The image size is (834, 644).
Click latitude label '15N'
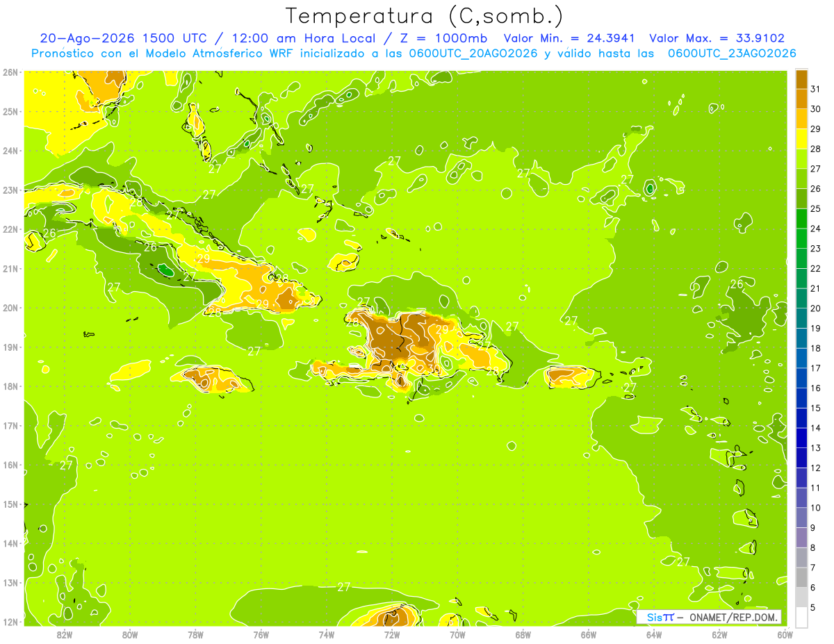pos(10,504)
